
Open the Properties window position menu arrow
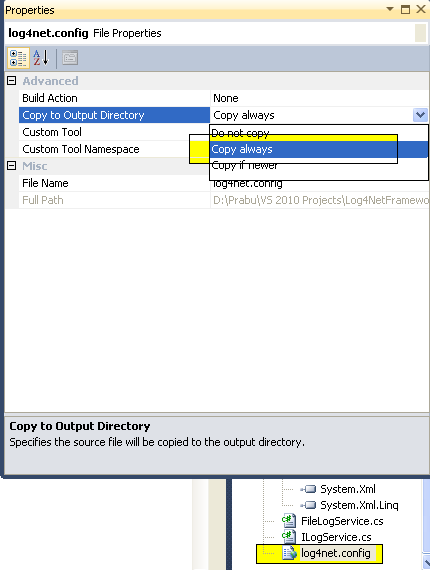point(390,9)
